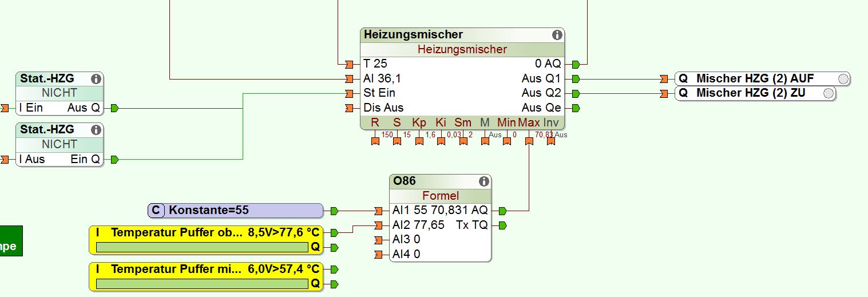Select parameter R connector below Heizungsmischer
Image resolution: width=868 pixels, height=297 pixels.
point(375,141)
